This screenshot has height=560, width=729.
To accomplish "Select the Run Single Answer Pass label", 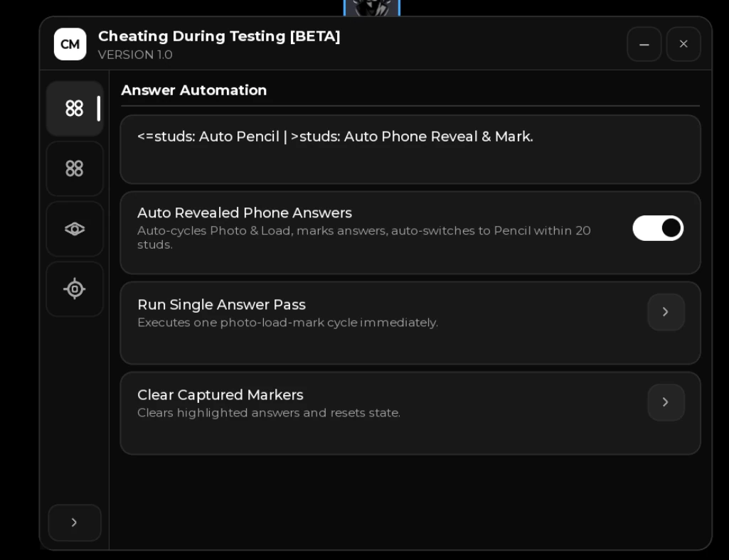I will (221, 304).
